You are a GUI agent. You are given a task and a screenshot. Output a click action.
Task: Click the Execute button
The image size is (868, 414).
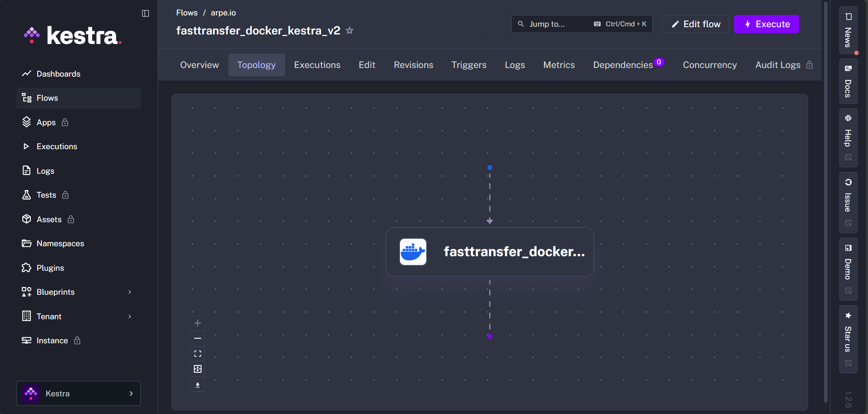[766, 24]
